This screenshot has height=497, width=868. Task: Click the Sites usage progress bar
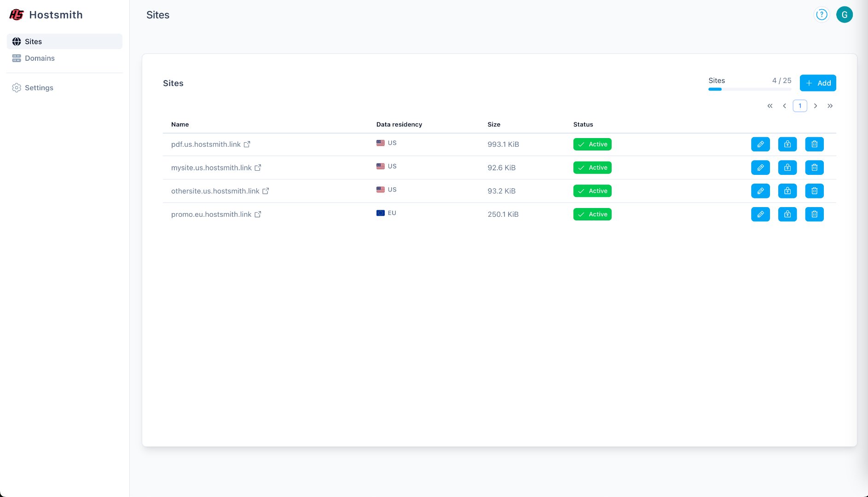coord(750,89)
